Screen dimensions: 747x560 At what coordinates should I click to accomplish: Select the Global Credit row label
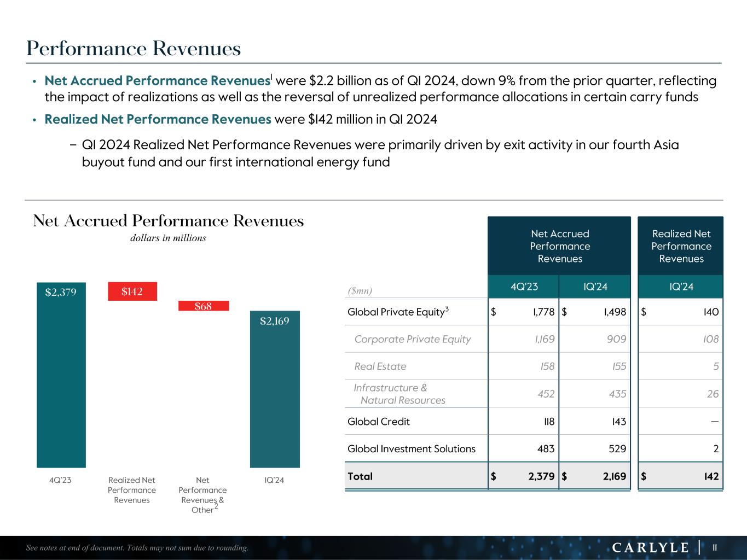tap(378, 422)
